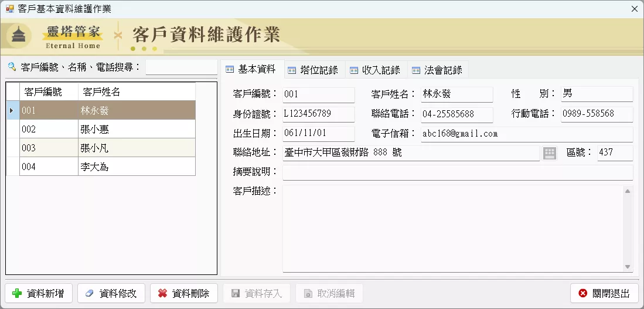
Task: Click the table icon on 塔位記錄 tab
Action: [292, 70]
